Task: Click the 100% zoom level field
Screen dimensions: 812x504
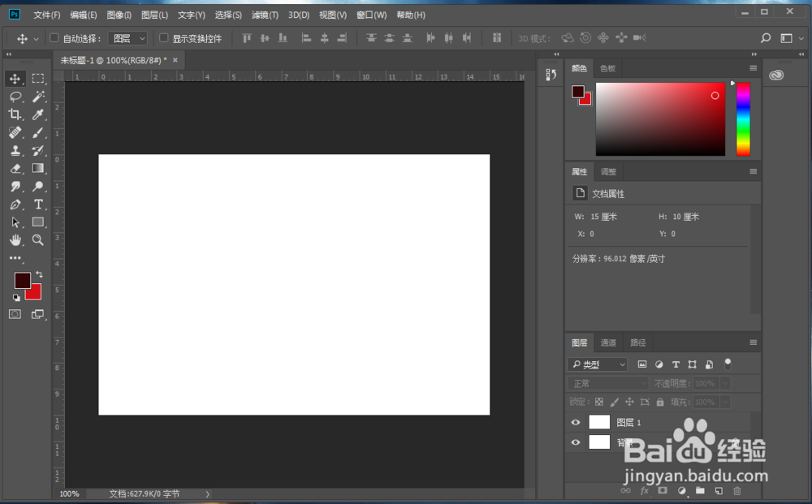Action: (x=69, y=493)
